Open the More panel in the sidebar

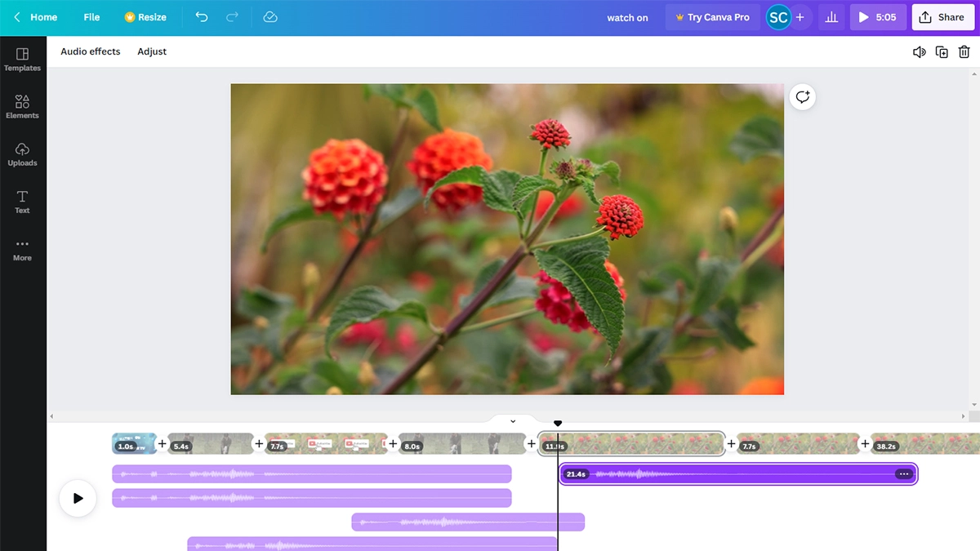pos(22,247)
